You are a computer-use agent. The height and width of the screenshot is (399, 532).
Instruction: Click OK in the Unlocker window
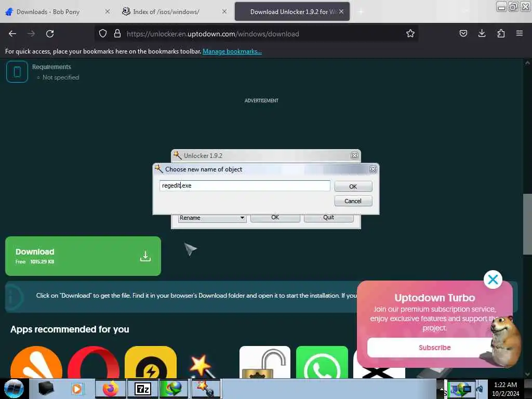point(275,218)
